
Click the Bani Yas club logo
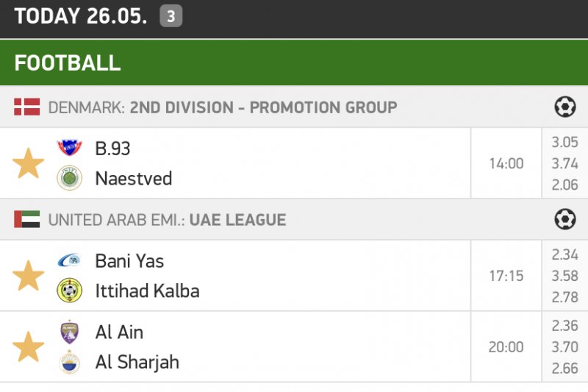[x=69, y=260]
